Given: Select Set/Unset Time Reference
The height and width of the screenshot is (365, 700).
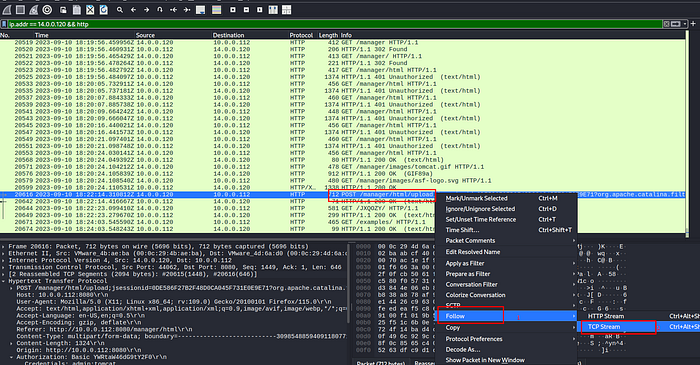Looking at the screenshot, I should (x=506, y=220).
